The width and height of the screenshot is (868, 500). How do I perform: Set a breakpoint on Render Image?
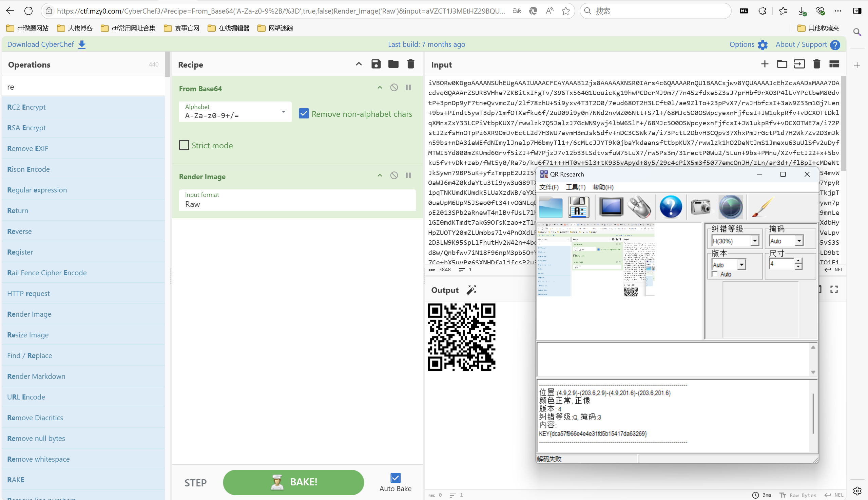point(408,175)
